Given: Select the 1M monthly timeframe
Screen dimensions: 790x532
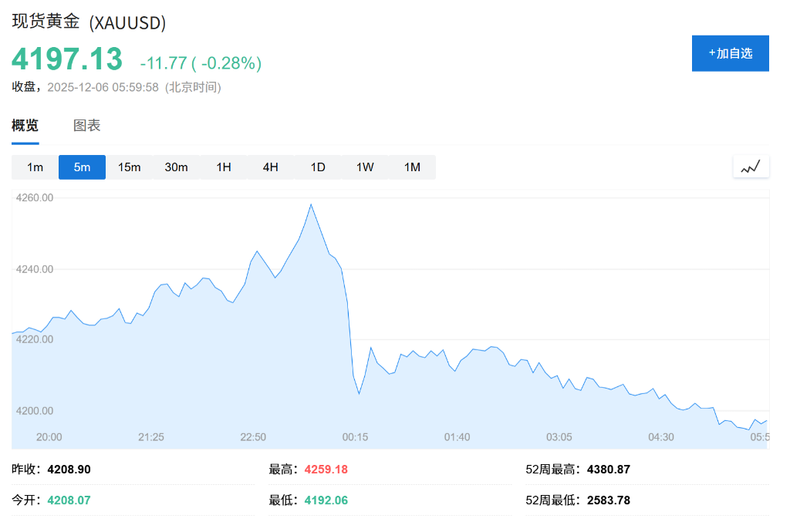Looking at the screenshot, I should click(411, 167).
